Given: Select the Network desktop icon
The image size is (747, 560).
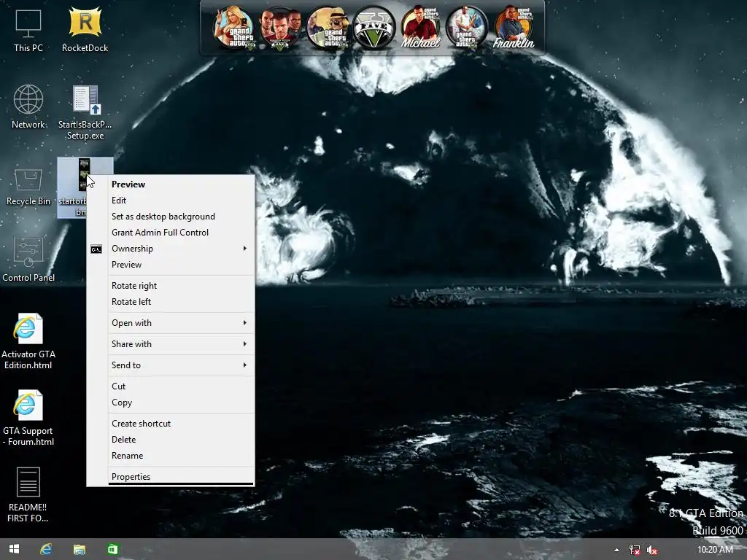Looking at the screenshot, I should 28,106.
